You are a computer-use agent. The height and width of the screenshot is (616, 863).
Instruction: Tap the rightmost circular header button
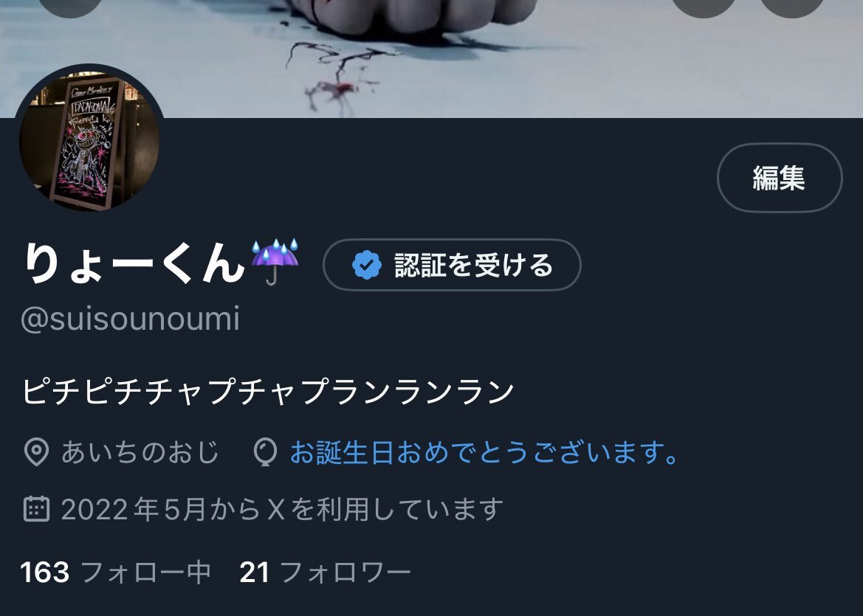pos(792,5)
